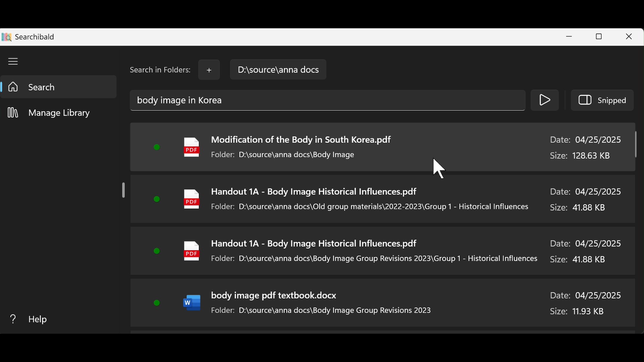Run the search with play button

[x=545, y=100]
